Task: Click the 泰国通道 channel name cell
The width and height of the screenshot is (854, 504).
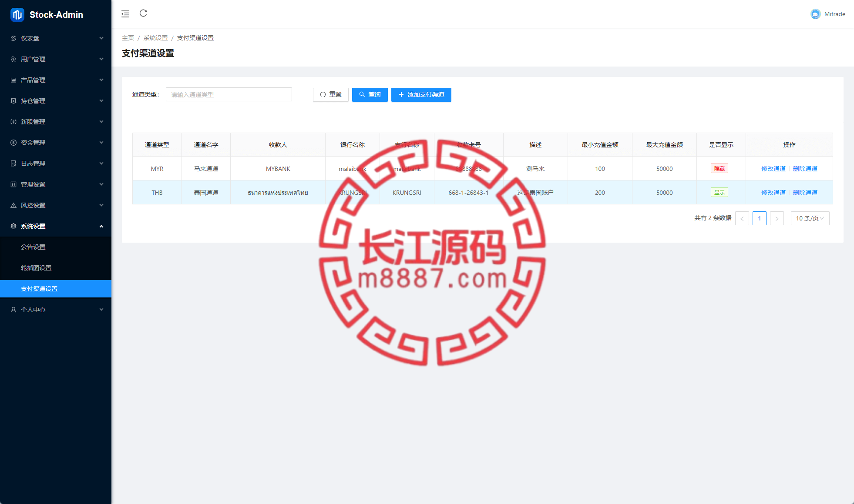Action: [206, 193]
